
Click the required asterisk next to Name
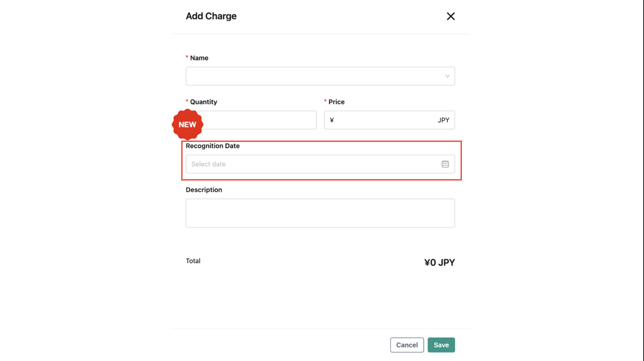click(x=187, y=57)
